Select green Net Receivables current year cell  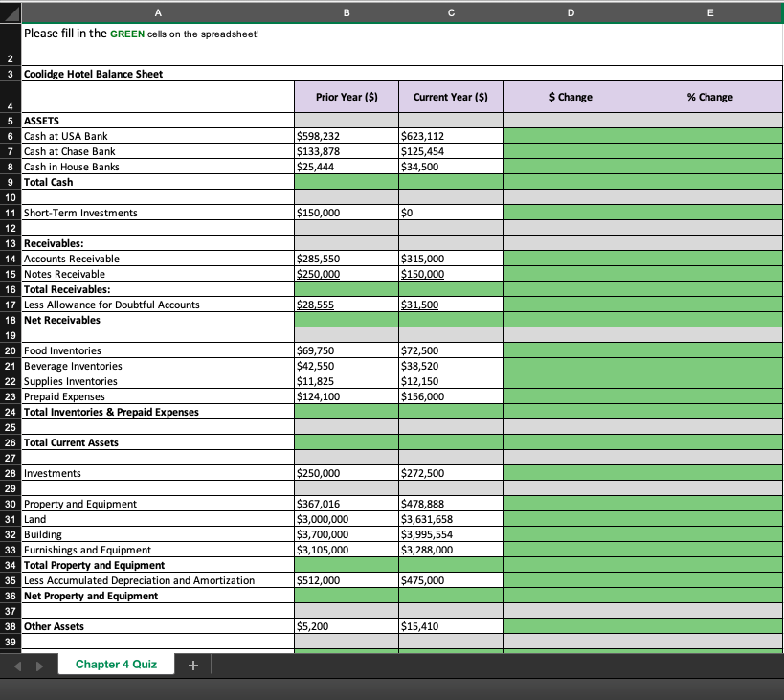[x=451, y=320]
